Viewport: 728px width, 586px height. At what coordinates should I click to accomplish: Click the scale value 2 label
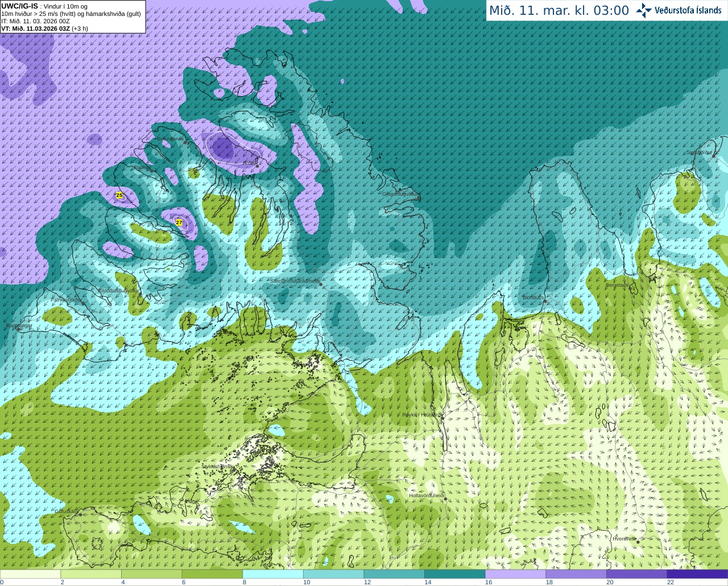tap(62, 582)
